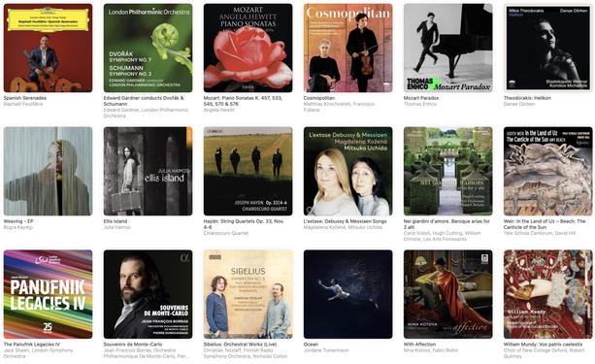Open the Sibelius Orchestral Works album cover
Image resolution: width=595 pixels, height=364 pixels.
point(248,294)
